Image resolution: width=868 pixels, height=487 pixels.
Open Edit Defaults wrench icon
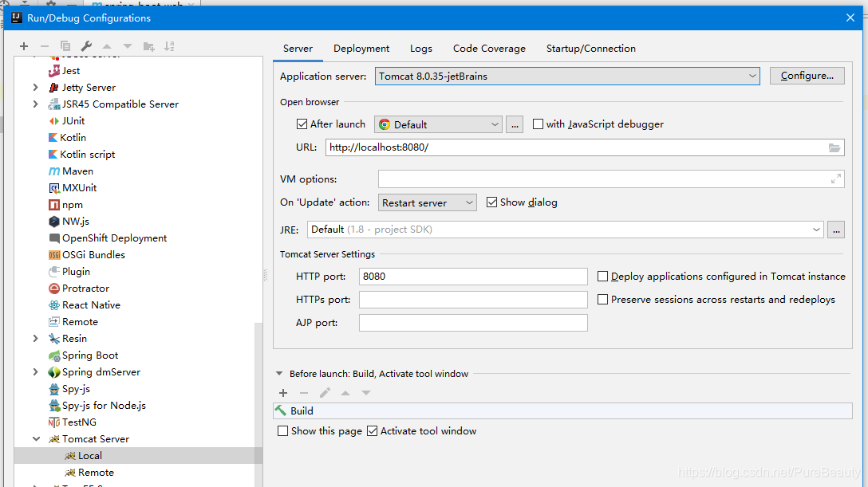tap(86, 46)
